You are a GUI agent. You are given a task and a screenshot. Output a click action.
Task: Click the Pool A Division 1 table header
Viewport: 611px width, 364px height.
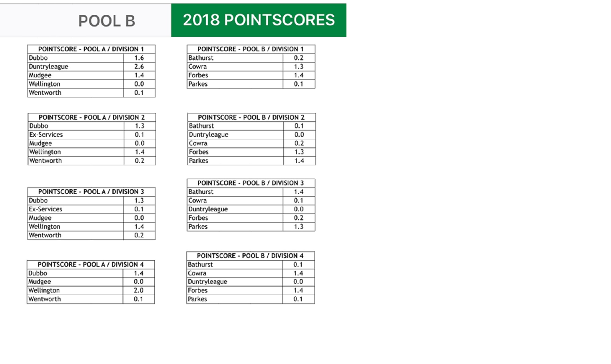tap(91, 49)
